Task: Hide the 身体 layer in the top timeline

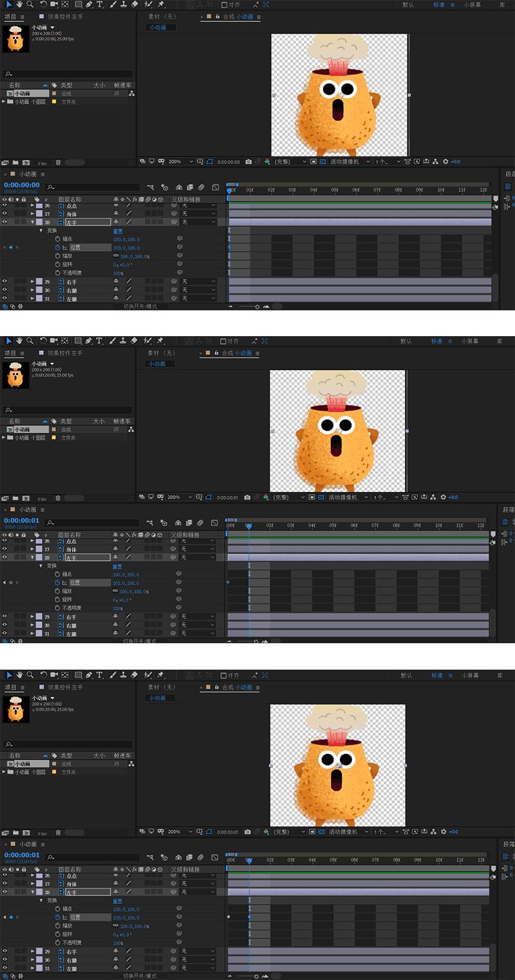Action: pos(5,213)
